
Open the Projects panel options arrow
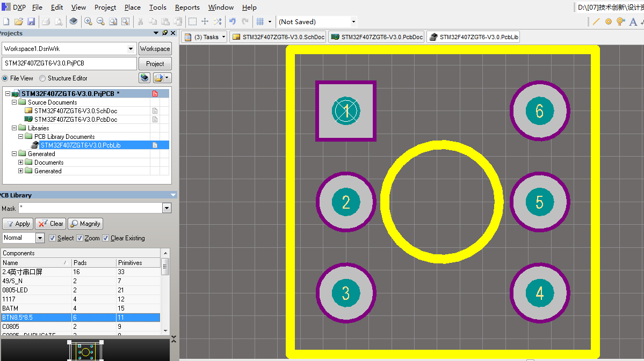point(156,33)
